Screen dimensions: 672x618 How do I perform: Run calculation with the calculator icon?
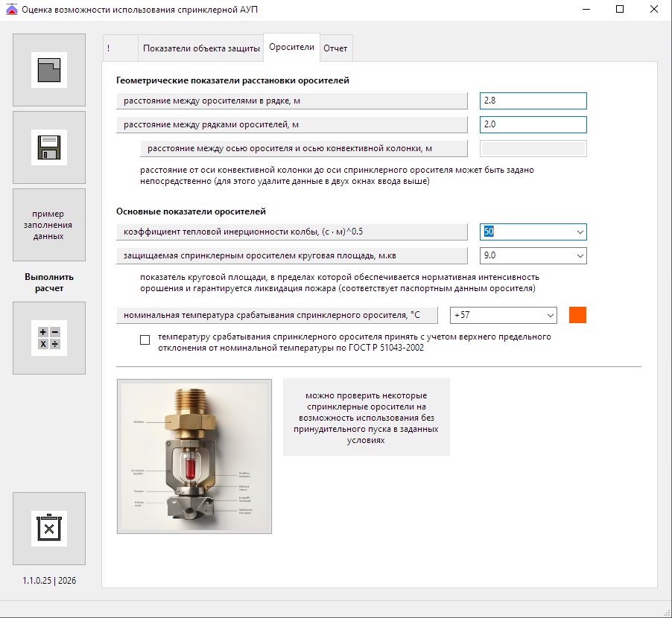(49, 337)
